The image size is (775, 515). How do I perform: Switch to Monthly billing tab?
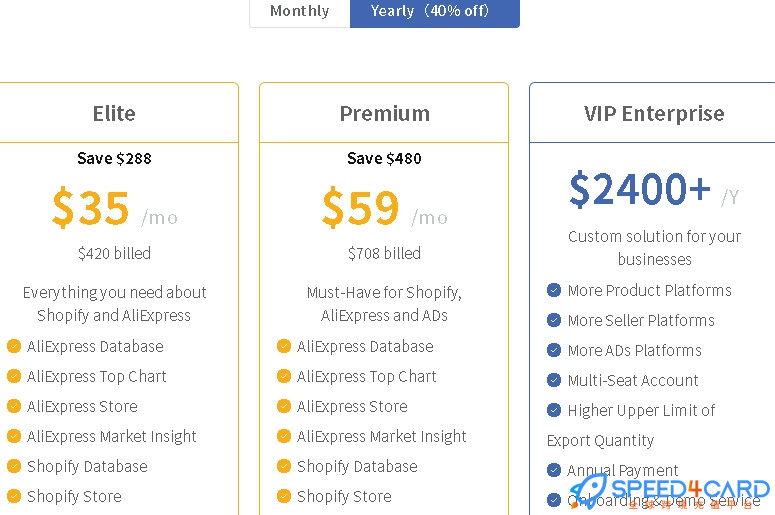point(300,11)
